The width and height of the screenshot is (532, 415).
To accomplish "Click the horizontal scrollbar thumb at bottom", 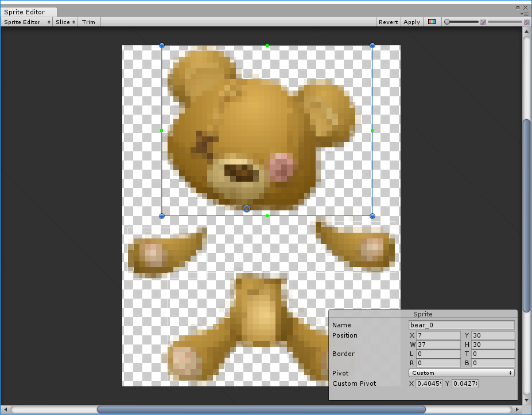I will (x=261, y=409).
